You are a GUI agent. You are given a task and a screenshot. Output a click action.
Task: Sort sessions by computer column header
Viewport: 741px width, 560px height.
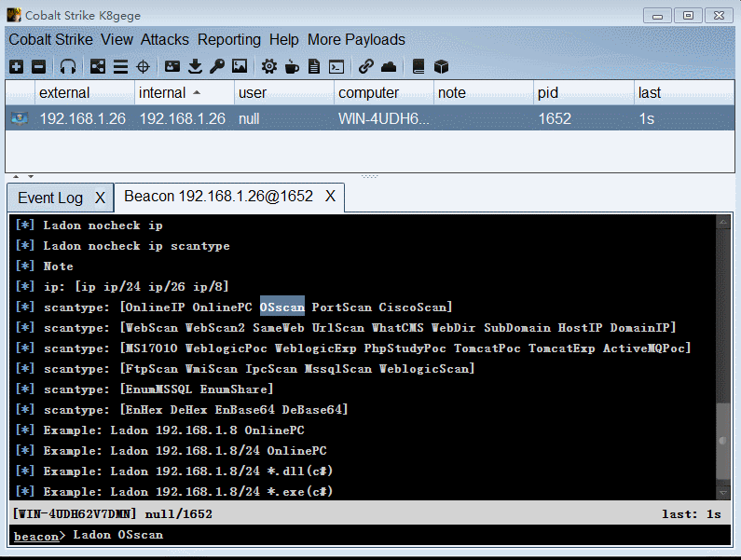point(384,92)
